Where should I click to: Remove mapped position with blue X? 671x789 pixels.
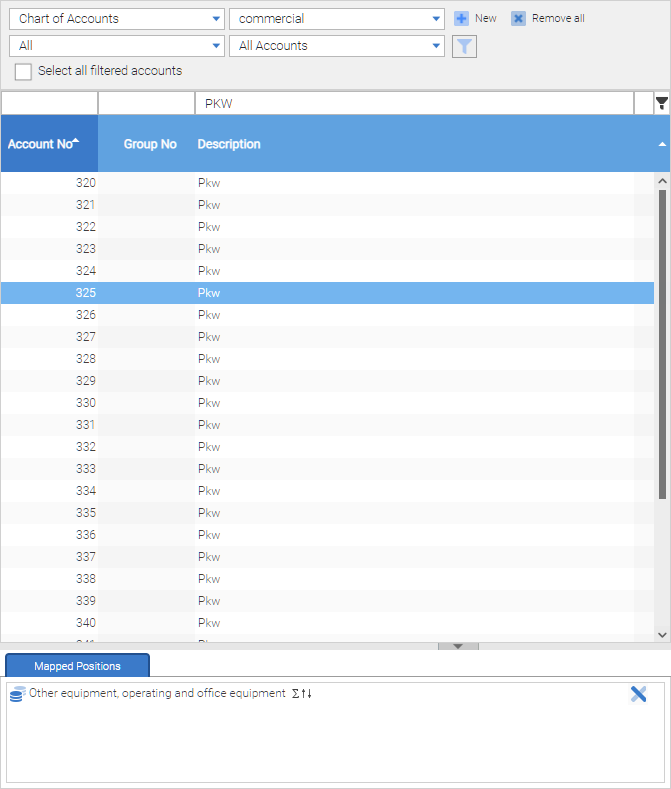point(638,694)
